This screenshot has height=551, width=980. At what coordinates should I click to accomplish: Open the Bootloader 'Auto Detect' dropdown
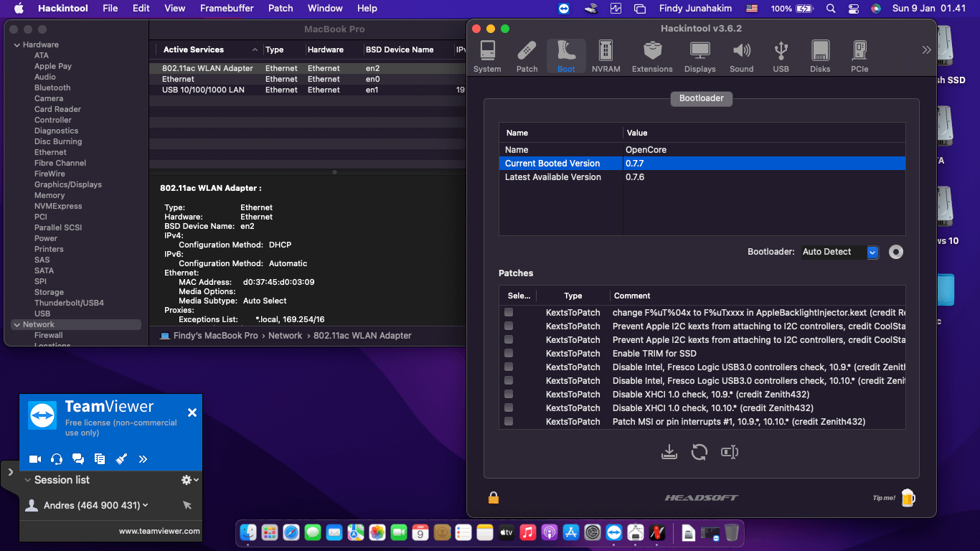click(839, 252)
